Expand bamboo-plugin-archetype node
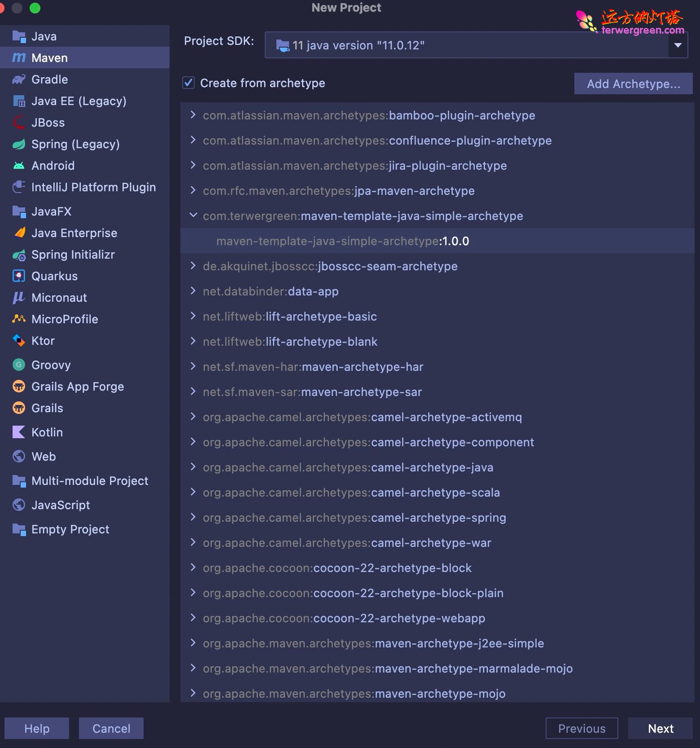Screen dimensions: 700x748 click(x=193, y=115)
